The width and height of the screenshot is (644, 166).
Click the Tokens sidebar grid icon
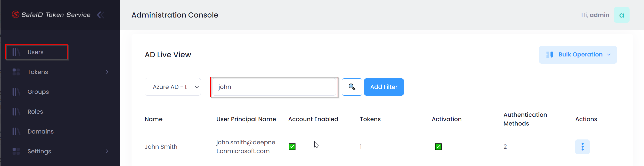coord(16,72)
